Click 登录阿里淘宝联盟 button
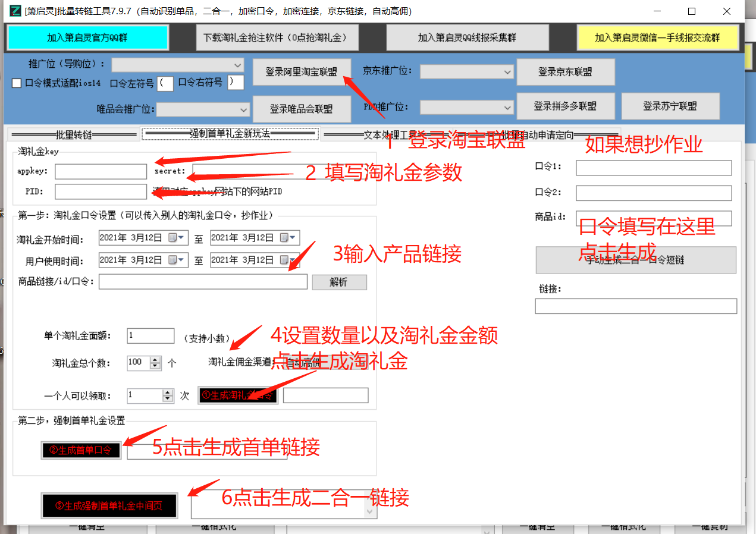This screenshot has width=756, height=534. coord(302,72)
